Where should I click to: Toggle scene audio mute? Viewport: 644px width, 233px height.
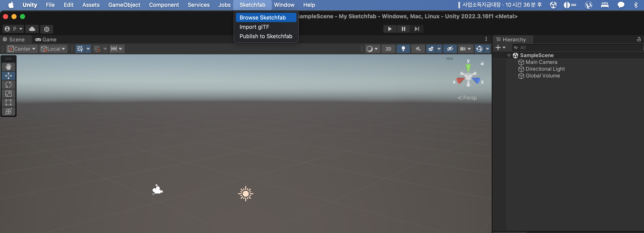[x=418, y=49]
